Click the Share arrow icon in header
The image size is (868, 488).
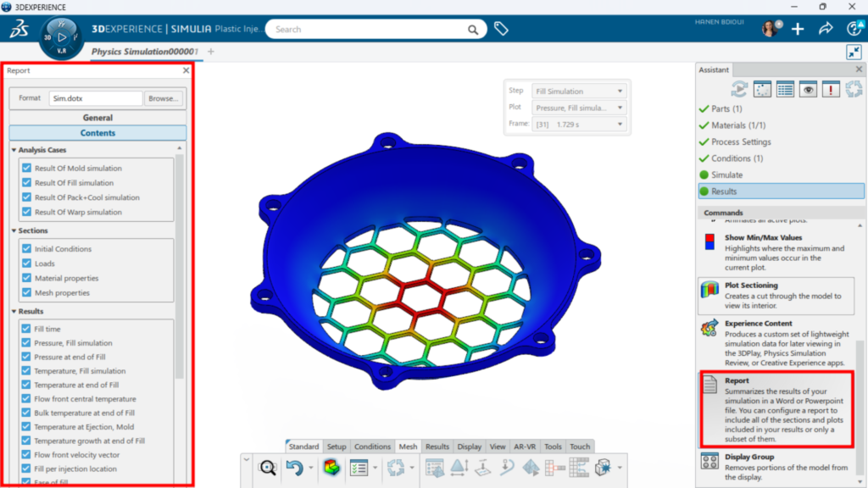coord(826,29)
